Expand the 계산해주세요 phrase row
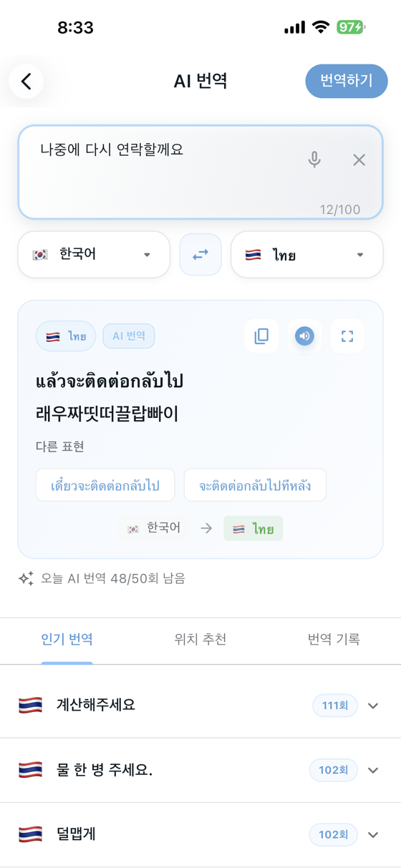The height and width of the screenshot is (868, 401). [x=373, y=706]
